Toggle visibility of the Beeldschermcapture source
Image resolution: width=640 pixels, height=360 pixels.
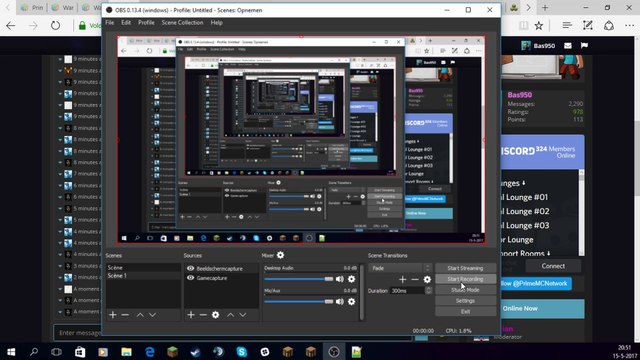click(x=190, y=269)
